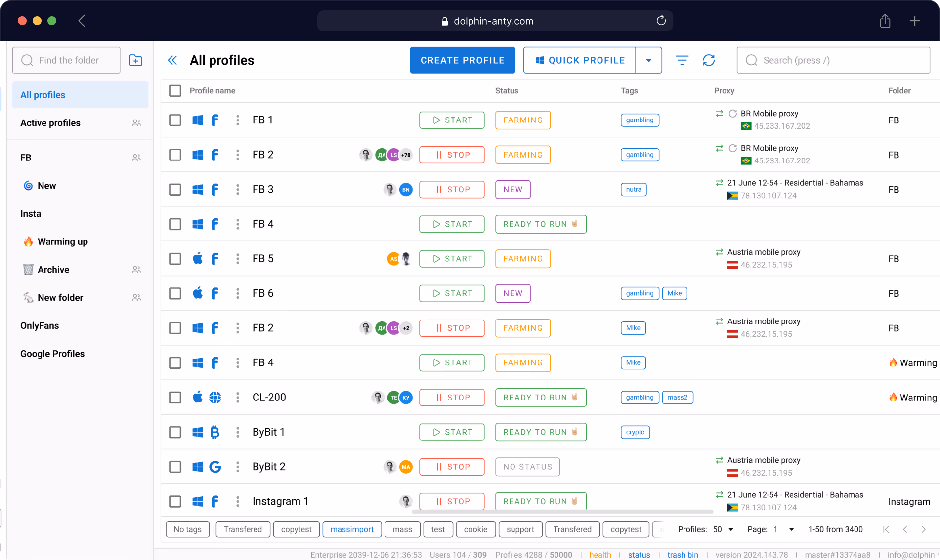Refresh BR Mobile proxy IP for FB 2
The image size is (940, 560).
[733, 148]
